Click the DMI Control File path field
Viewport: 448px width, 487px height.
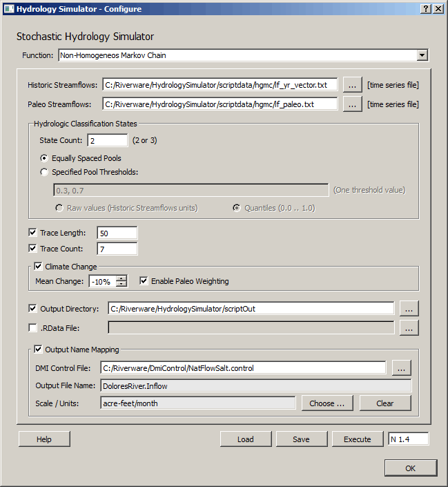pyautogui.click(x=243, y=367)
